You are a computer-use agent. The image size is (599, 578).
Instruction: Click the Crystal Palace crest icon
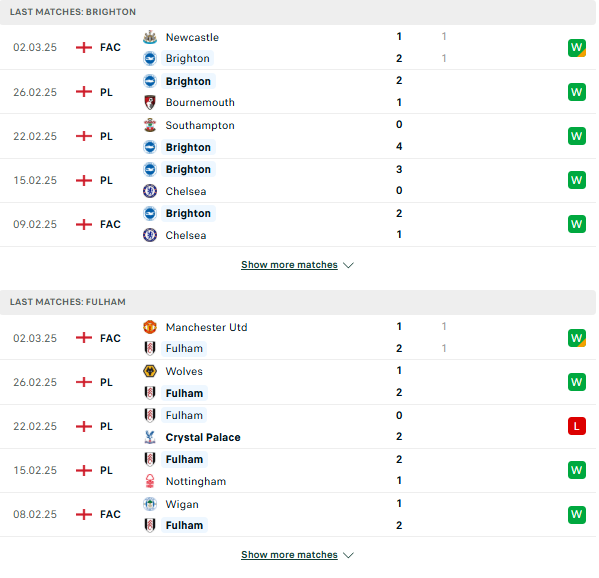click(x=150, y=437)
